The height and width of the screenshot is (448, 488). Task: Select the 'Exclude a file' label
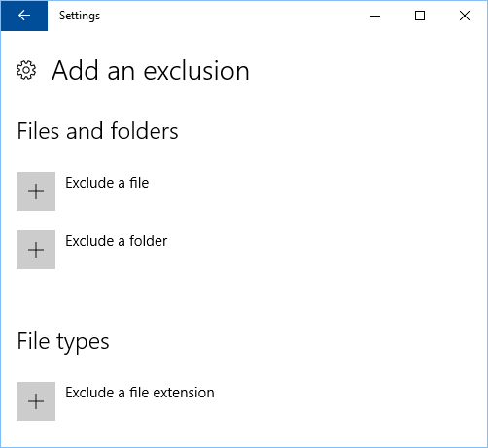[107, 183]
